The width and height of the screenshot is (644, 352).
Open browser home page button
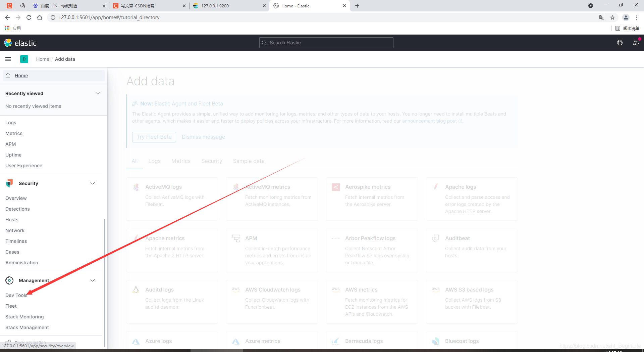40,17
